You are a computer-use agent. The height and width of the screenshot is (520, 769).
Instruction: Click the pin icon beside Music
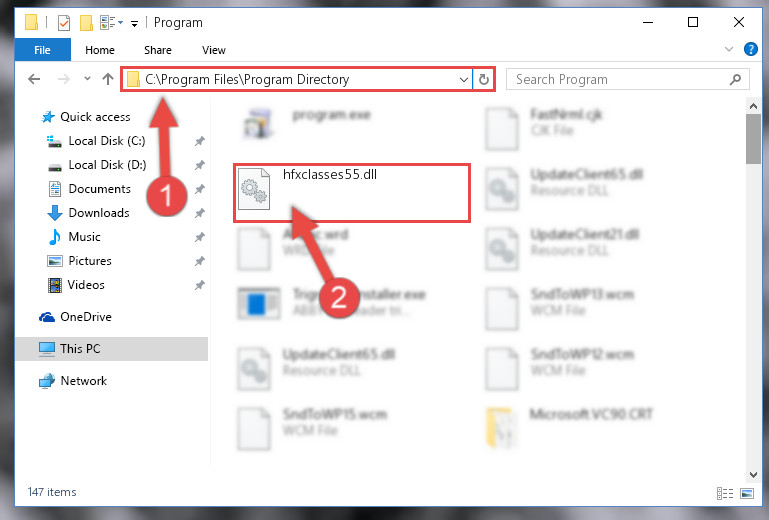coord(200,237)
